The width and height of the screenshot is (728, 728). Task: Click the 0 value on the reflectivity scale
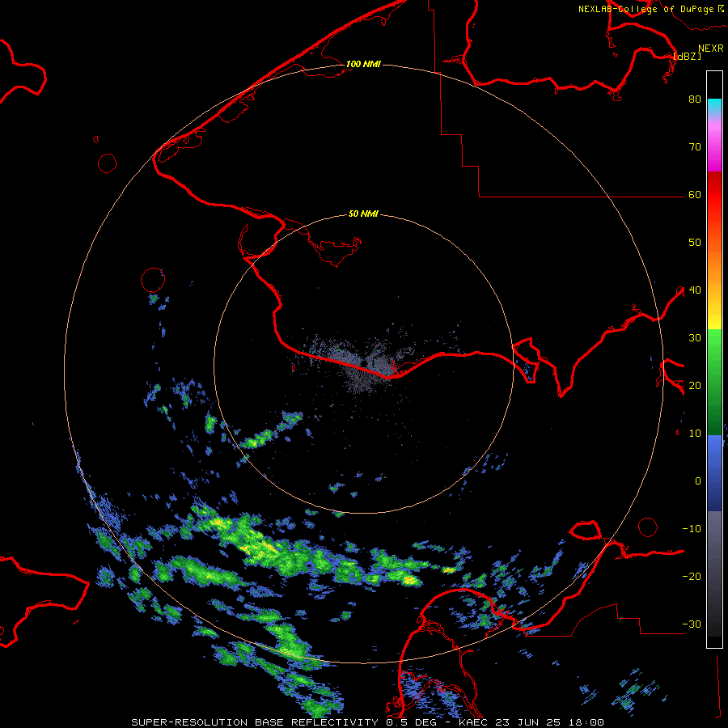click(x=698, y=481)
